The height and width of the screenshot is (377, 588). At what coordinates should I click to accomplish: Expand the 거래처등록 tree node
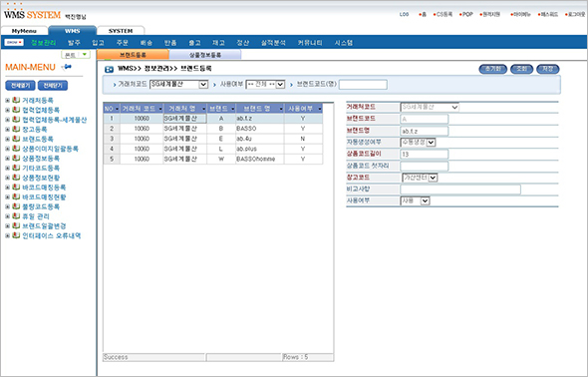pyautogui.click(x=7, y=101)
